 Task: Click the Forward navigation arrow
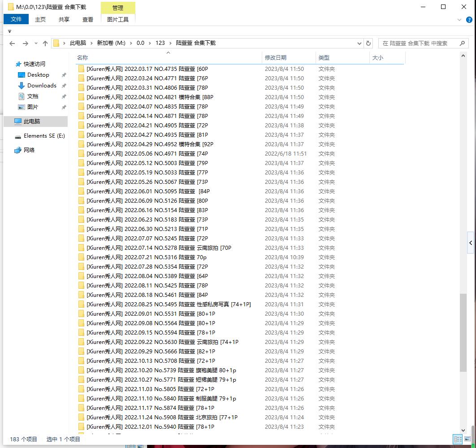point(26,43)
